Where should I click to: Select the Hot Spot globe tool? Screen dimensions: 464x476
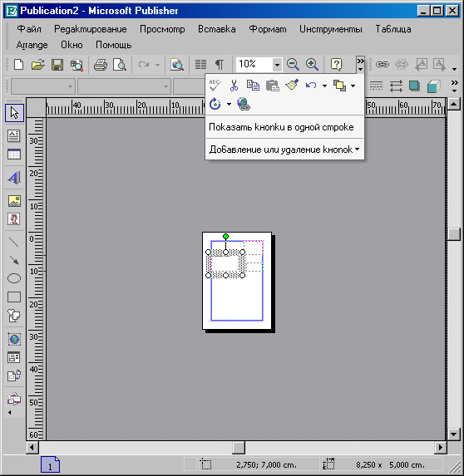pos(14,339)
